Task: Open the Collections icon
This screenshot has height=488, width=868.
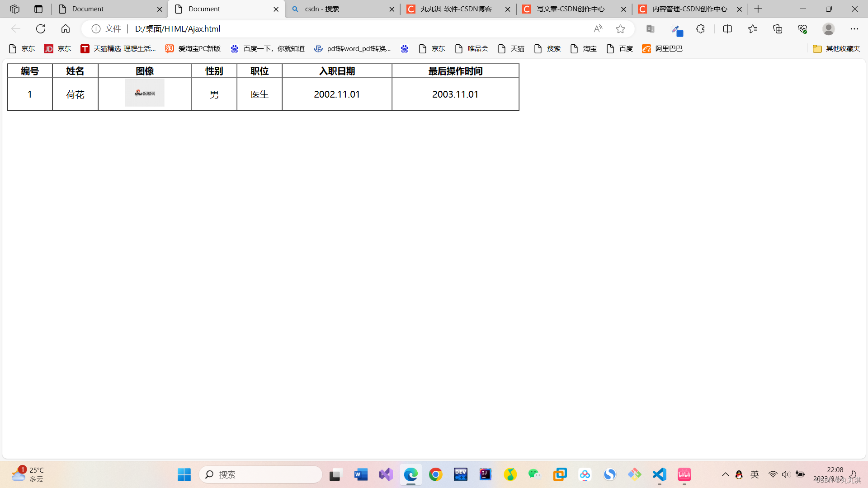Action: coord(778,29)
